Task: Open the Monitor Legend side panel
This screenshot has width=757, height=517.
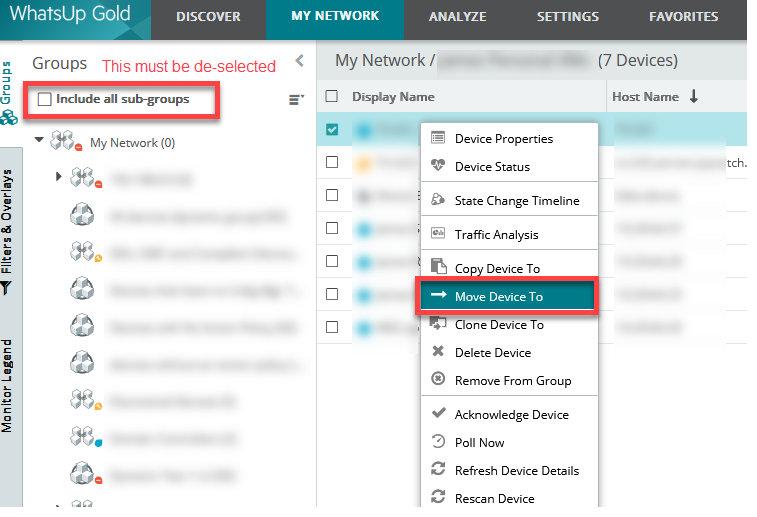Action: 7,386
